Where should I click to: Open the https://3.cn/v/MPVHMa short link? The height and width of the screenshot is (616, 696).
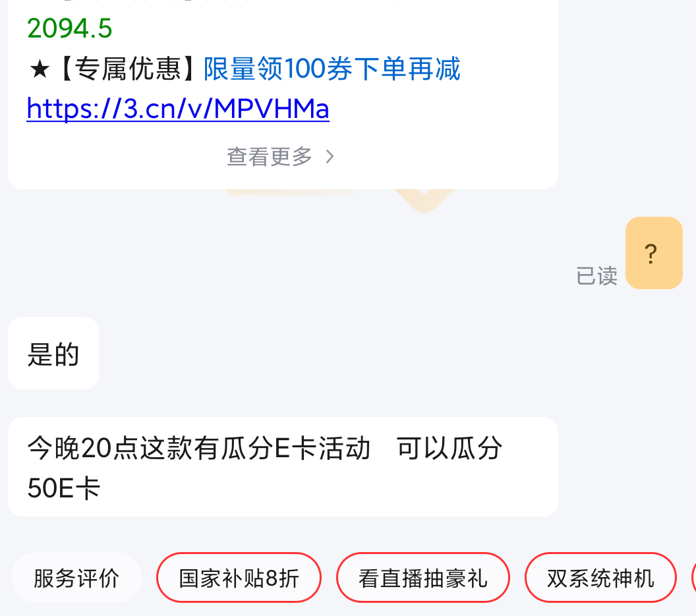click(x=178, y=108)
